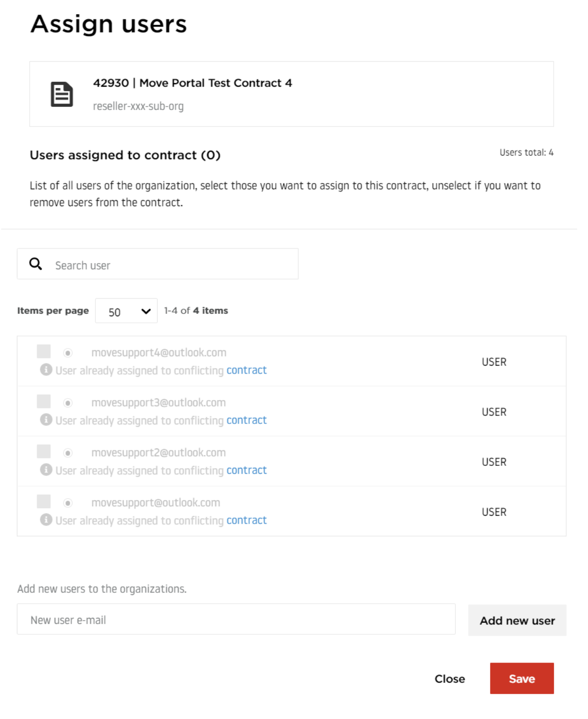Tick checkbox for movesupport3@outlook.com
Image resolution: width=588 pixels, height=719 pixels.
point(44,401)
